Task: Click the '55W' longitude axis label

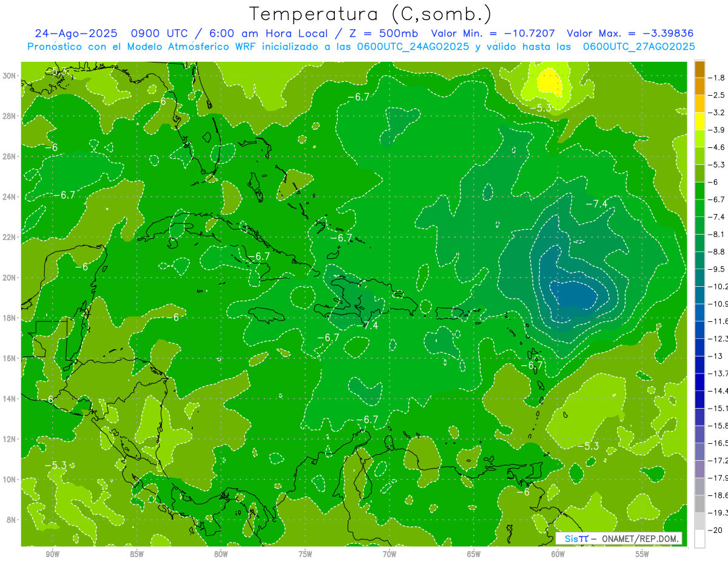Action: [642, 554]
